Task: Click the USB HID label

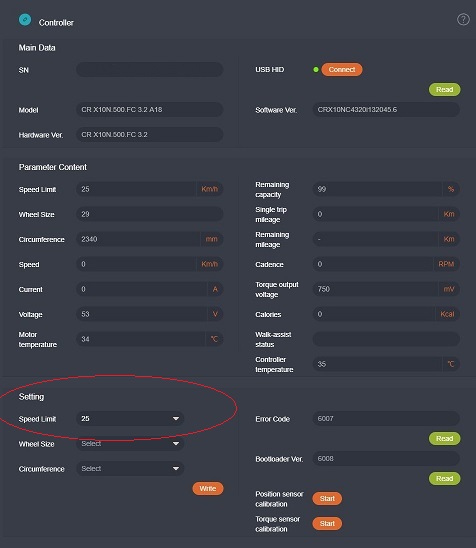Action: (269, 70)
